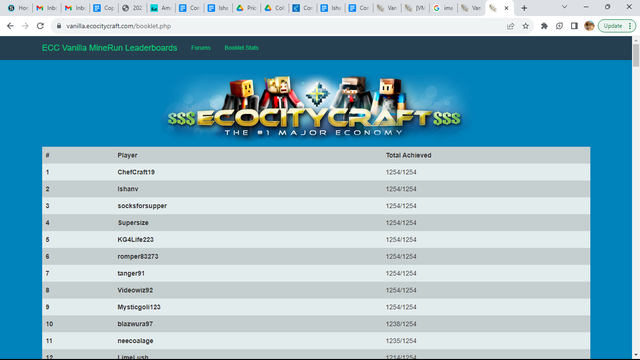Switch to the 'Am' image tab
Screen dimensions: 640x360
[x=161, y=8]
